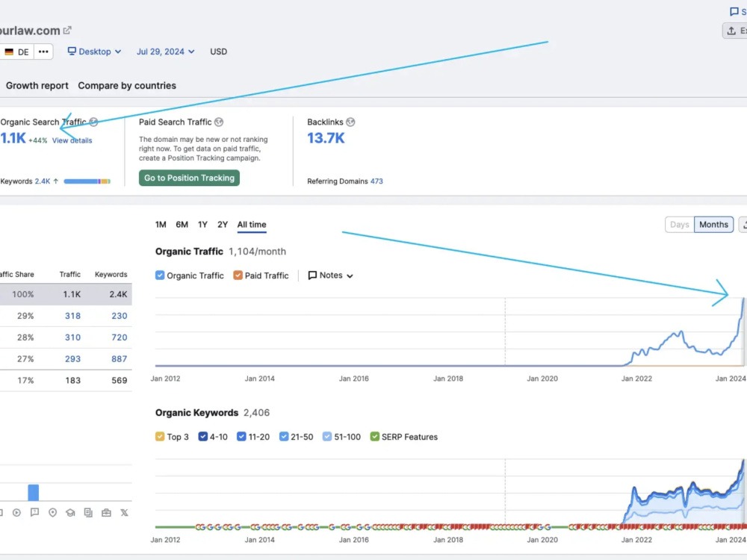747x560 pixels.
Task: Open the View details link
Action: click(72, 140)
